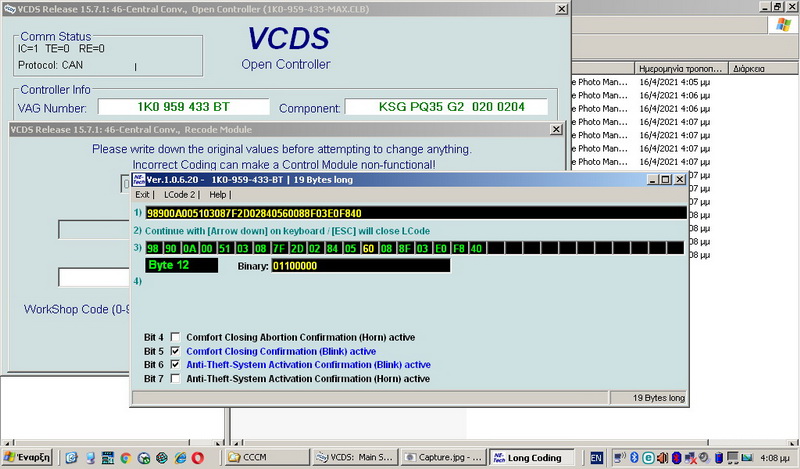This screenshot has width=800, height=469.
Task: Close the Recode Module dialog
Action: tap(556, 130)
